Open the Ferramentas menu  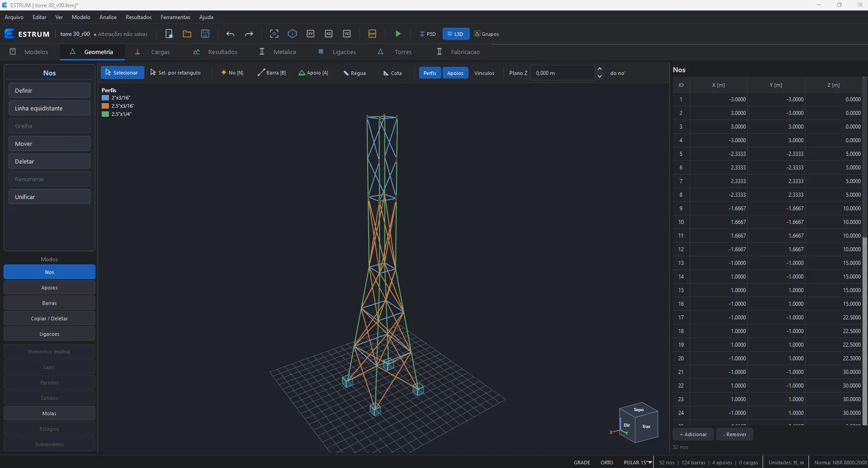tap(175, 17)
